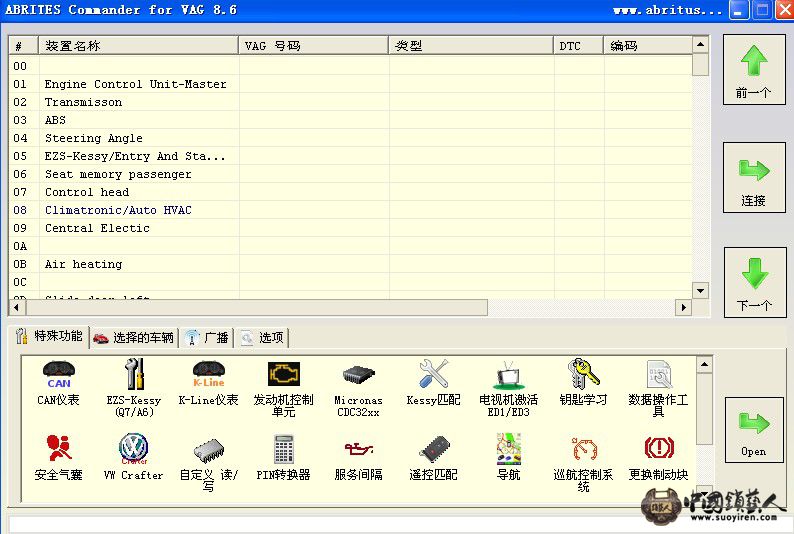Select EZS-Kessy/Entry And Sta... row
Image resolution: width=794 pixels, height=534 pixels.
tap(350, 156)
